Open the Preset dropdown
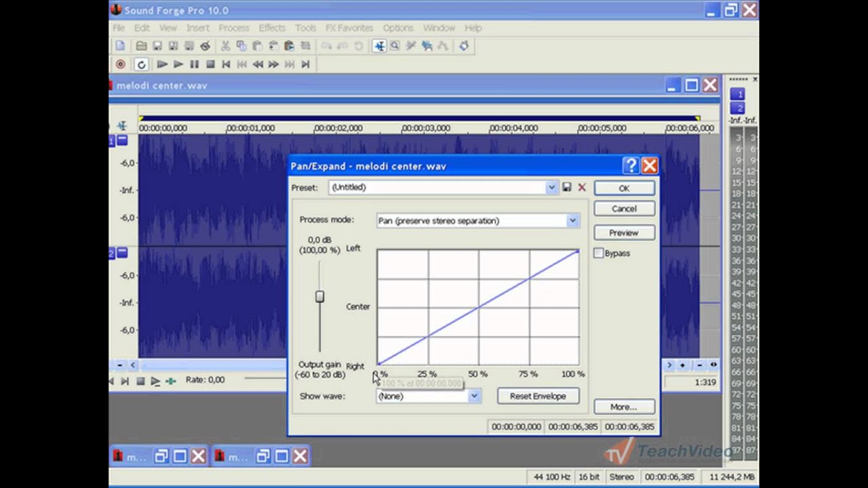 (551, 187)
